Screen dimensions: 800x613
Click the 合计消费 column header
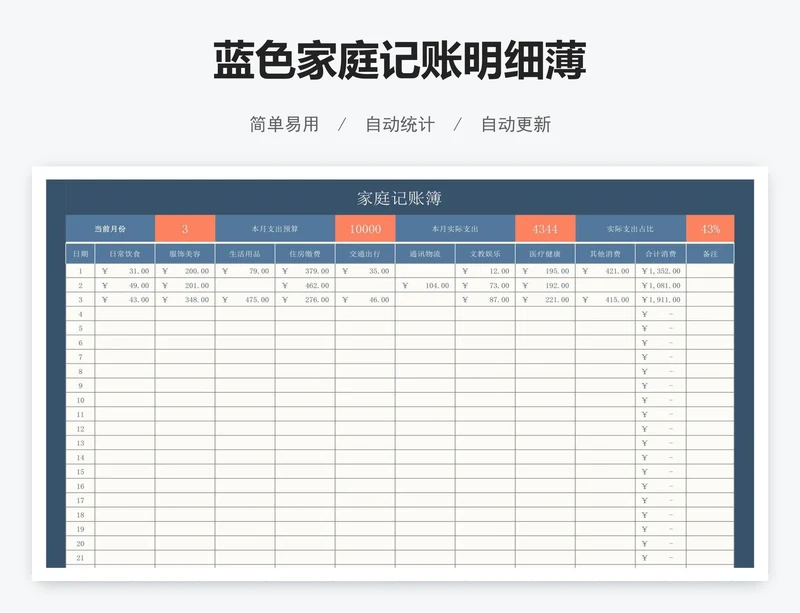(x=661, y=254)
